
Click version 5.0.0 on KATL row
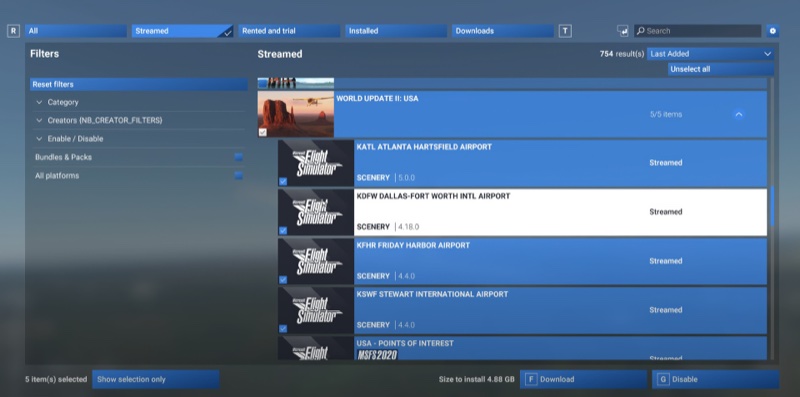[406, 178]
